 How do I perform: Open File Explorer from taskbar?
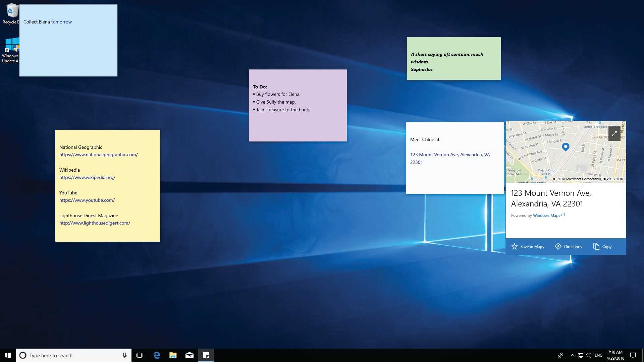(173, 355)
